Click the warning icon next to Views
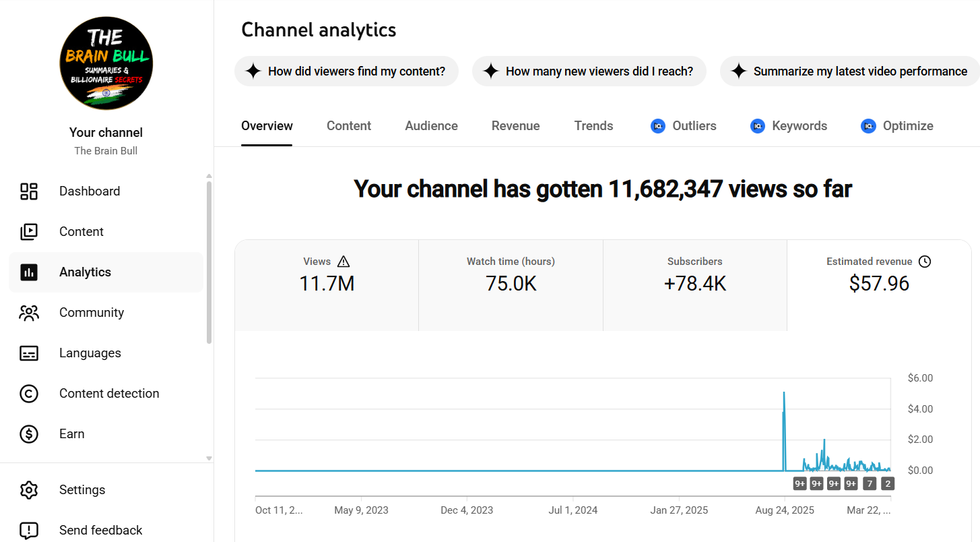The height and width of the screenshot is (542, 980). pyautogui.click(x=344, y=261)
